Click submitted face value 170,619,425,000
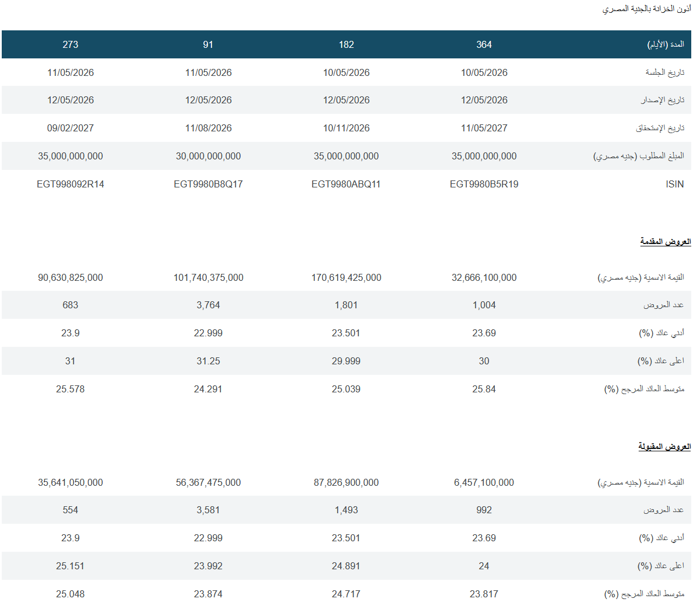Image resolution: width=693 pixels, height=616 pixels. 346,278
